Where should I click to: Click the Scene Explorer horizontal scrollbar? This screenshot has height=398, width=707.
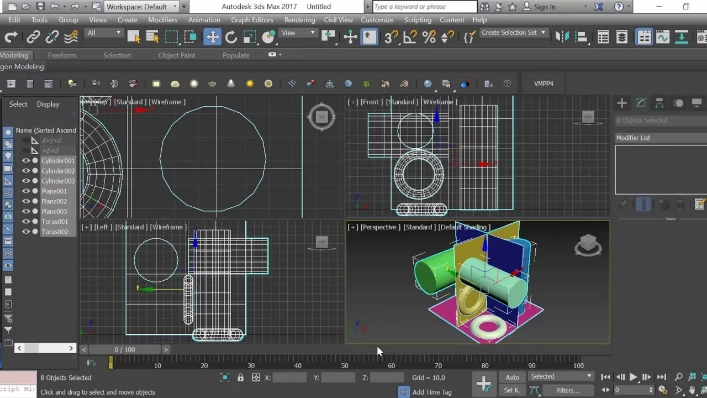click(45, 348)
